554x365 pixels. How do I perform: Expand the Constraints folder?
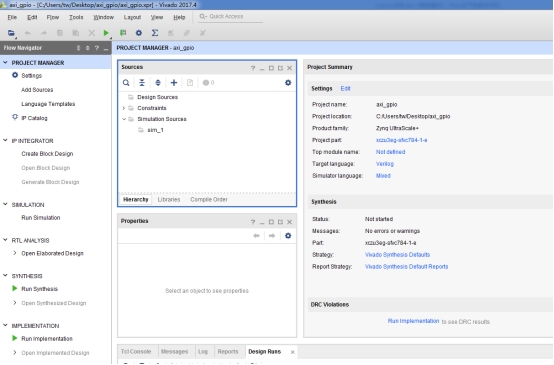pos(124,108)
